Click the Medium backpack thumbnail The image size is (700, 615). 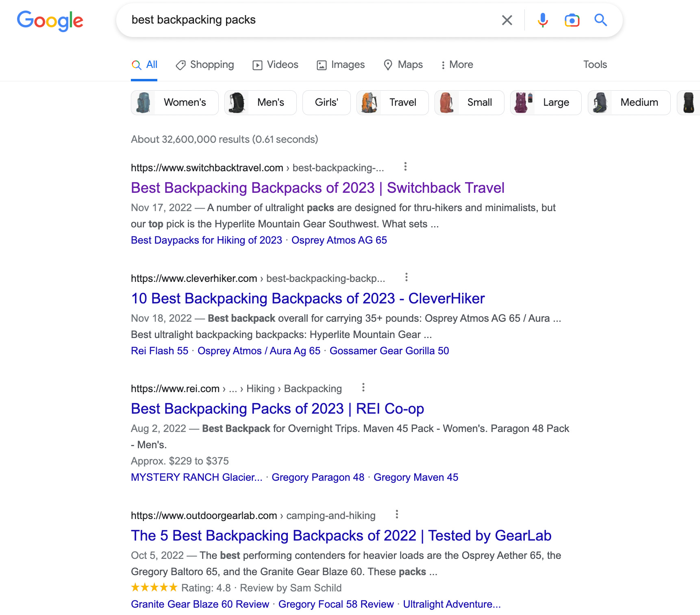(x=600, y=102)
